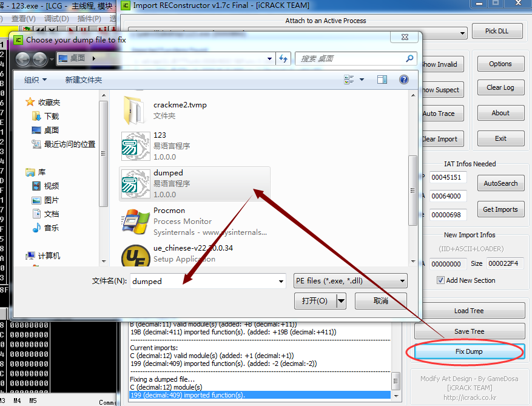Click the Auto Trace button
Image resolution: width=532 pixels, height=406 pixels.
442,113
